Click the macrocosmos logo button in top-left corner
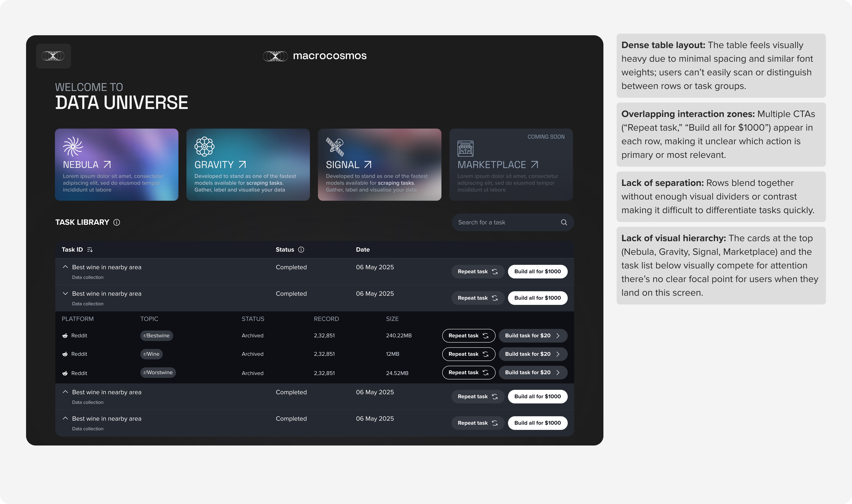Image resolution: width=852 pixels, height=504 pixels. click(53, 56)
